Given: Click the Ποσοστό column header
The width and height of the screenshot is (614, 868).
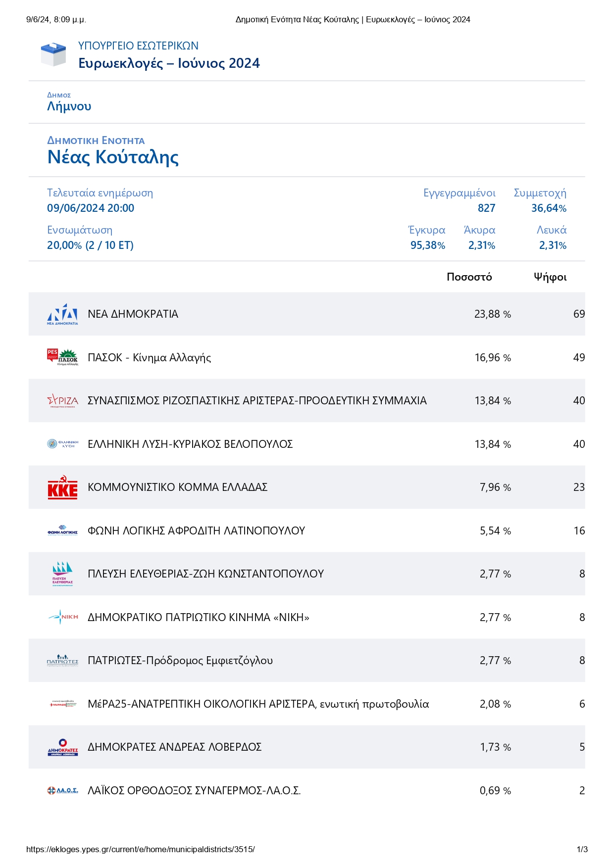Looking at the screenshot, I should coord(469,277).
